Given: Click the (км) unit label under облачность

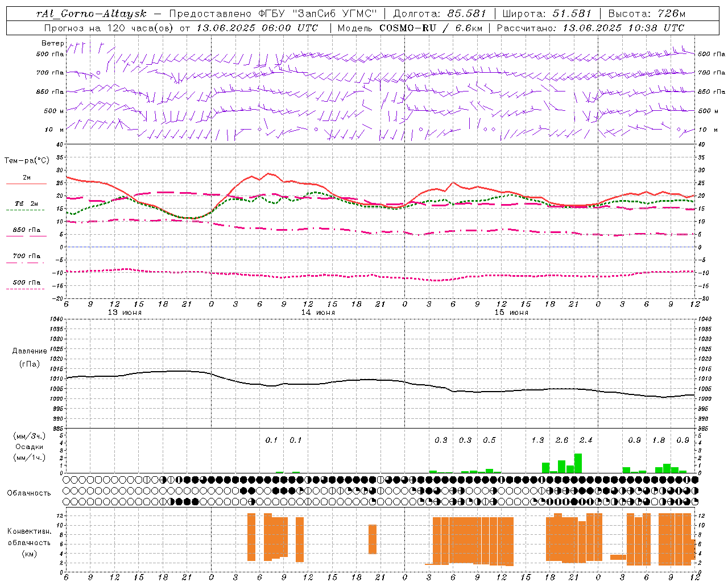Looking at the screenshot, I should [29, 554].
